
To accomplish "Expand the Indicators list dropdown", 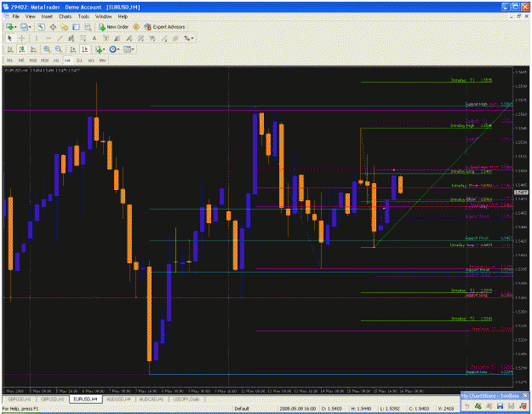I will (x=104, y=49).
